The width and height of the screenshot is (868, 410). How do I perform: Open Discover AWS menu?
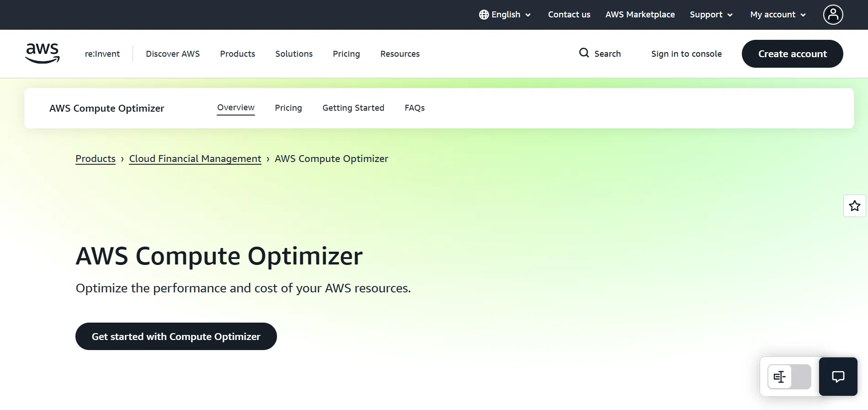pos(173,54)
